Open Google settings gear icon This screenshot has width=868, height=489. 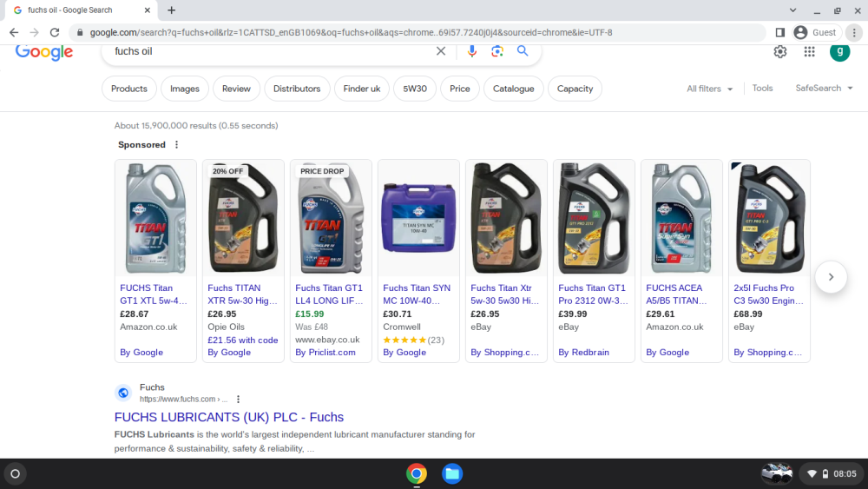(780, 52)
